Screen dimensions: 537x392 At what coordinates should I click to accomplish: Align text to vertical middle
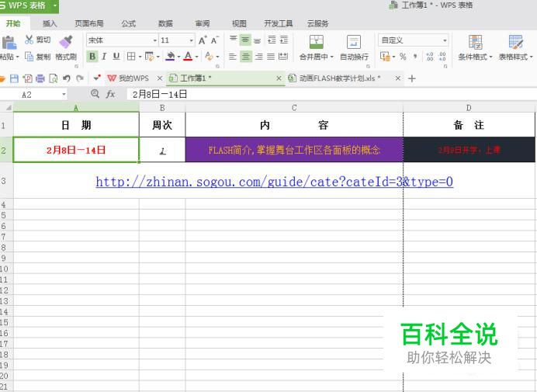[245, 40]
